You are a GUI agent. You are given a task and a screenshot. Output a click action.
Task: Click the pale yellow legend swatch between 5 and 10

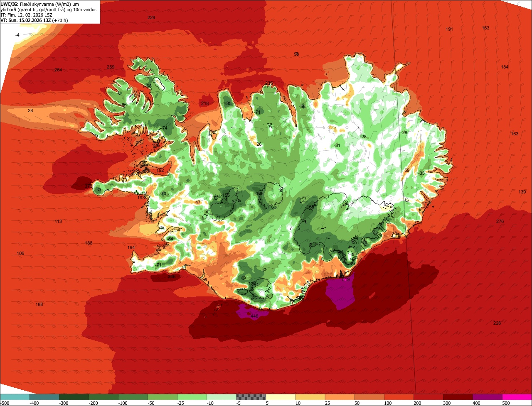click(x=281, y=397)
